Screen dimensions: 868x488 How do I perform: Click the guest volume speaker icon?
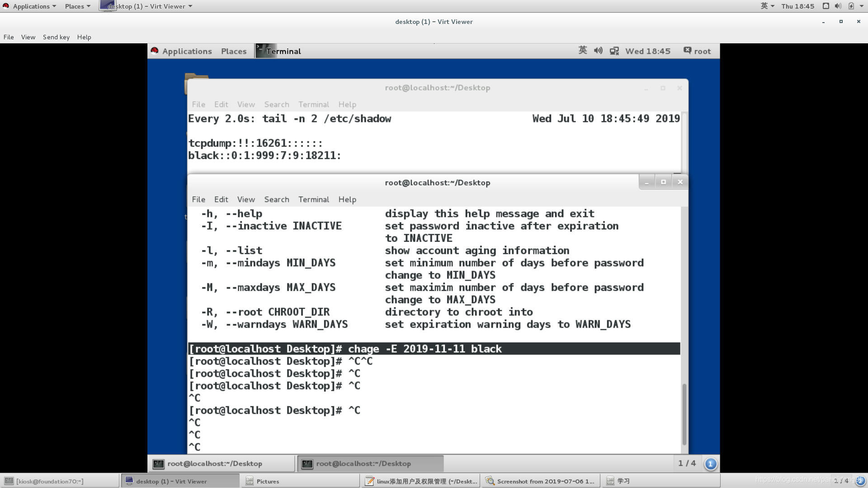(598, 51)
